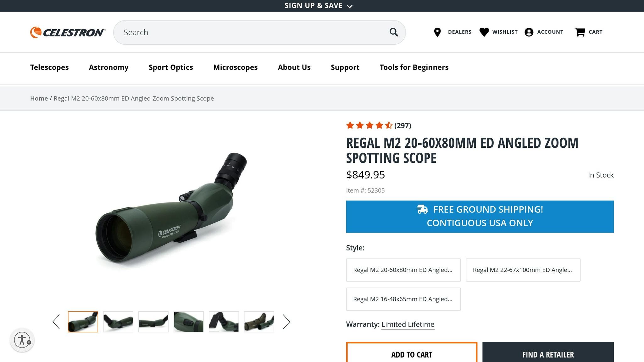Open the Account profile icon
The image size is (644, 362).
click(529, 32)
